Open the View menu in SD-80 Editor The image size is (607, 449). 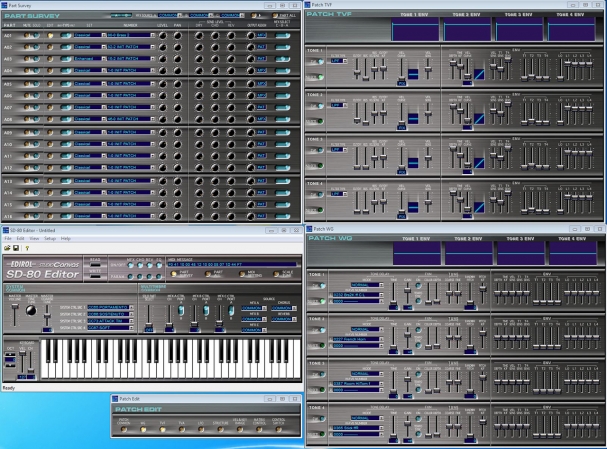(34, 238)
